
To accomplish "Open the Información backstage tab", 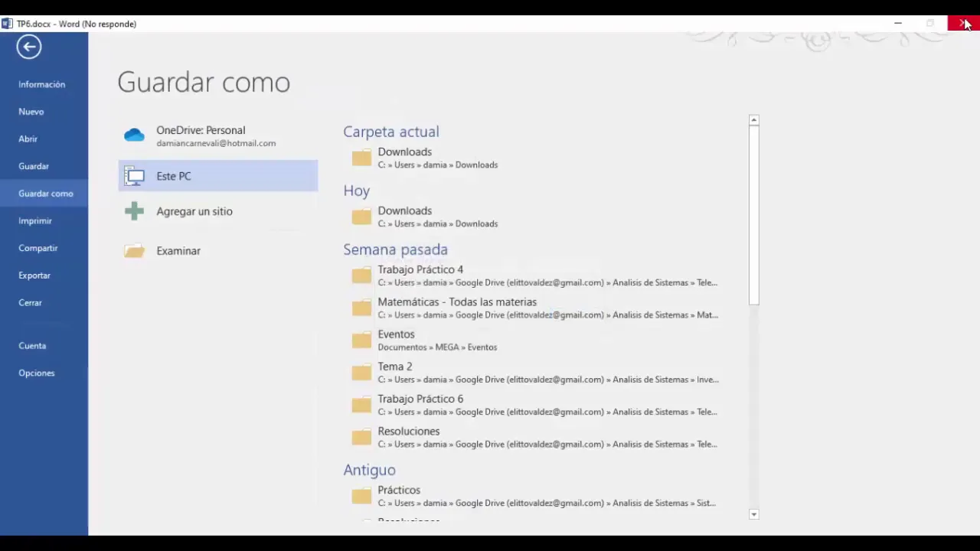I will click(42, 84).
